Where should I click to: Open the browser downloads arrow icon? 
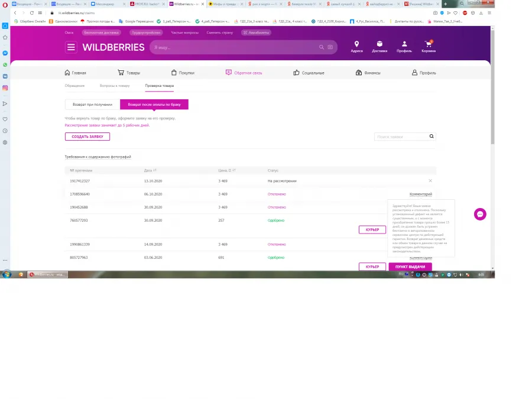click(481, 13)
